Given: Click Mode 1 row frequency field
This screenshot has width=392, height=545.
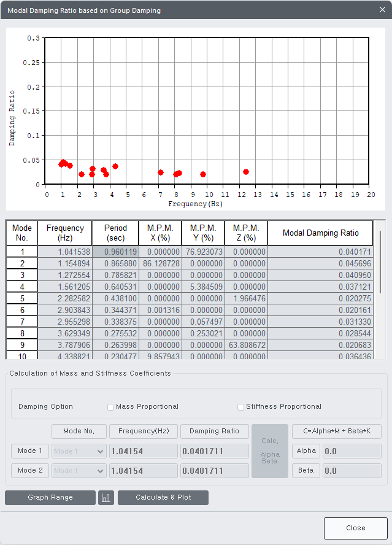Looking at the screenshot, I should point(144,451).
